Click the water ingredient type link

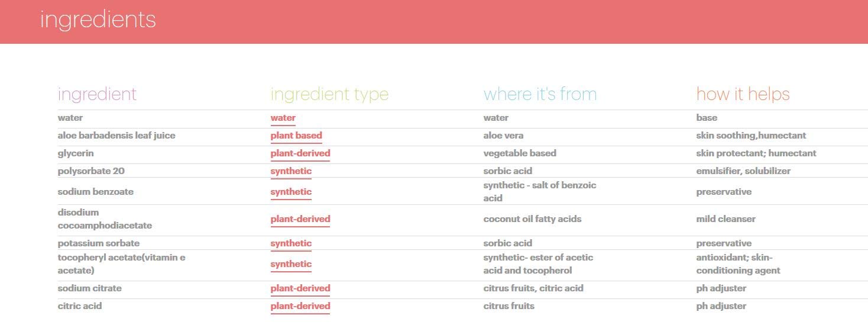pyautogui.click(x=283, y=118)
